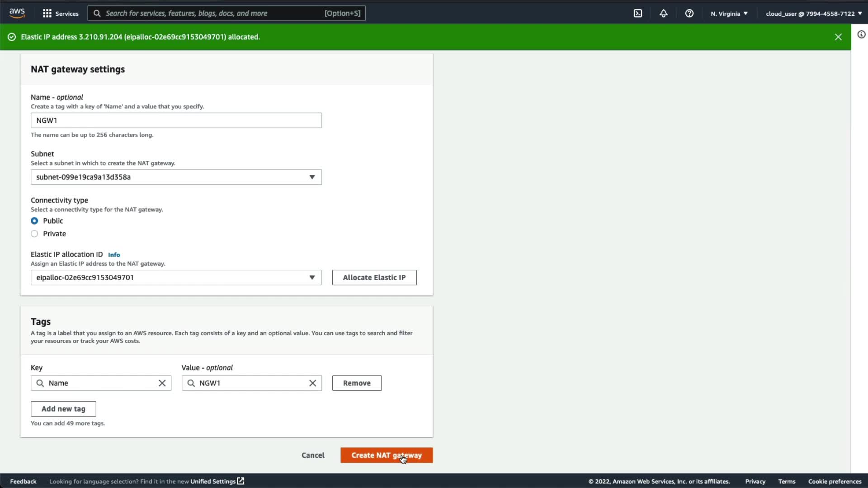
Task: Expand the Elastic IP allocation ID dropdown
Action: click(x=176, y=277)
